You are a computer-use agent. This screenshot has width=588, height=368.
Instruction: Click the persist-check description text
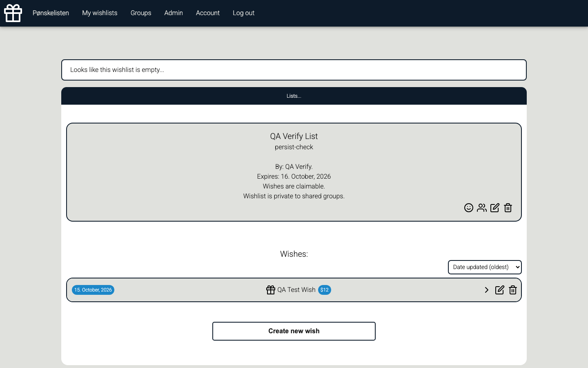click(x=294, y=147)
